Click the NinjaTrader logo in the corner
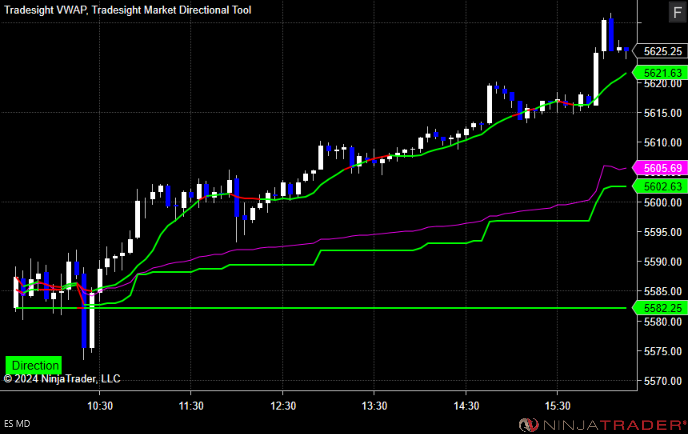This screenshot has height=434, width=688. tap(602, 424)
